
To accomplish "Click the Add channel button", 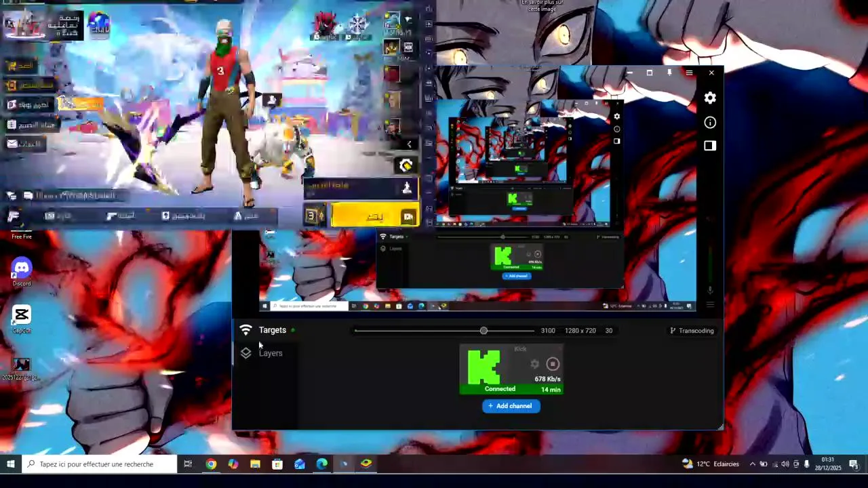I will 511,406.
